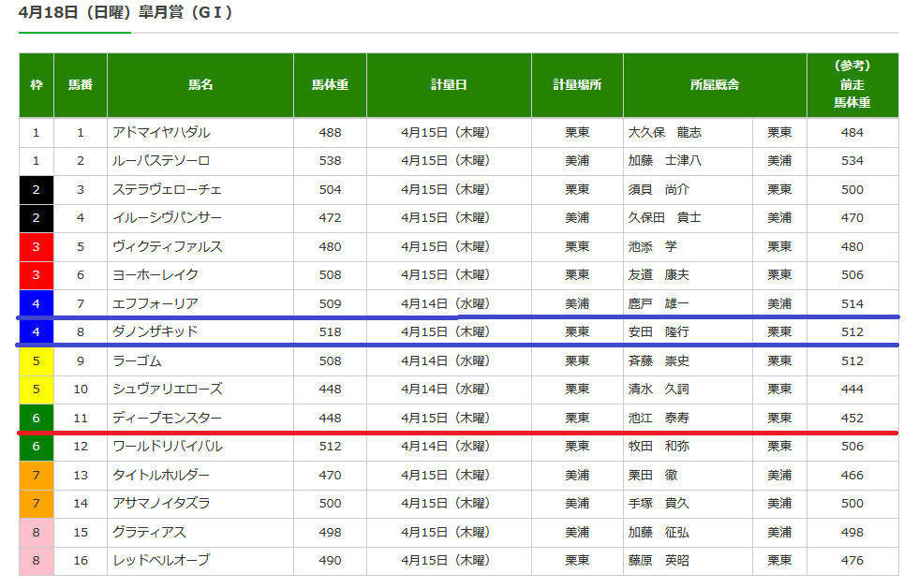Screen dimensions: 918x588
Task: Click green frame 6 cell for ディープモンスター
Action: tap(37, 419)
